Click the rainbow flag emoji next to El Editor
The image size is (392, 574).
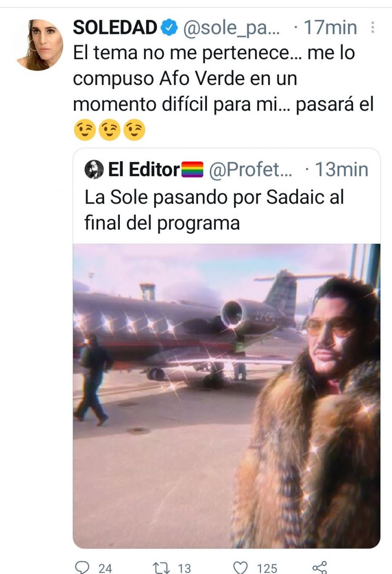[x=193, y=170]
